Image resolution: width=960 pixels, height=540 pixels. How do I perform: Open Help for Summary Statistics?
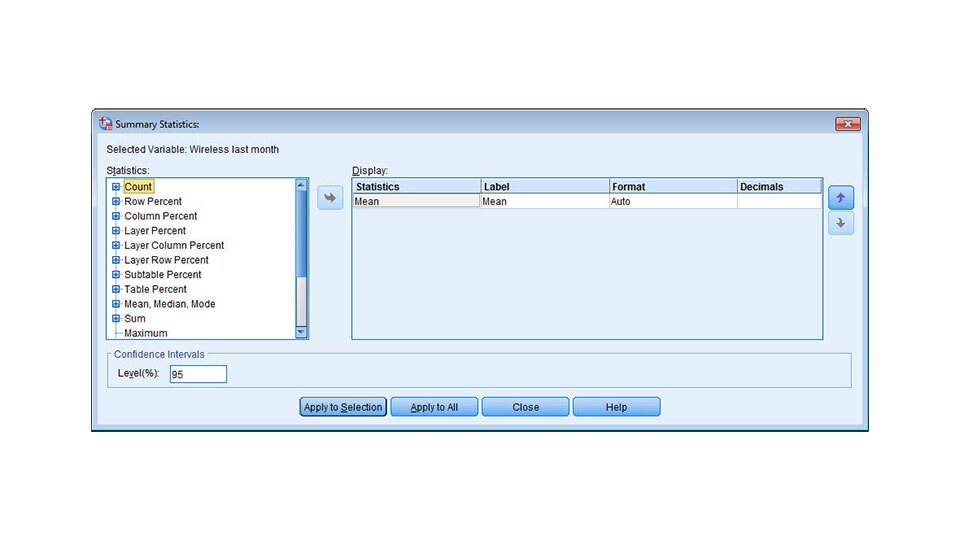pyautogui.click(x=617, y=407)
